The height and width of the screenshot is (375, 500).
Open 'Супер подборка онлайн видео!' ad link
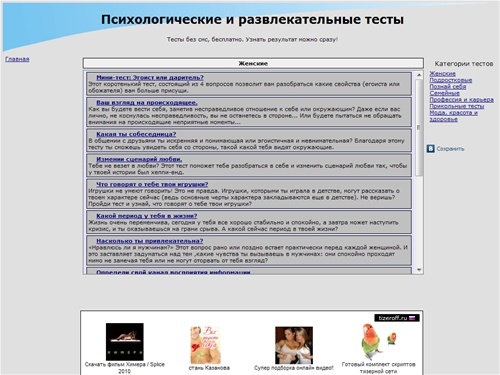294,368
